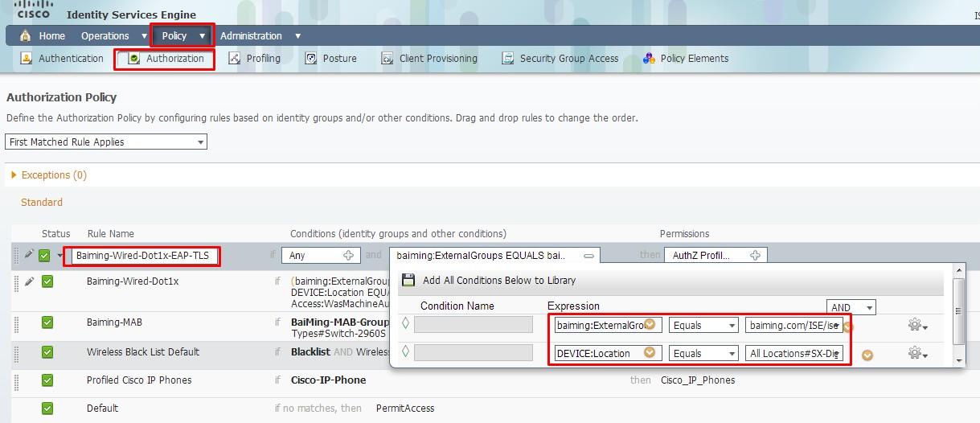This screenshot has height=423, width=980.
Task: Click the AuthZ Profil... permissions box
Action: [x=715, y=256]
